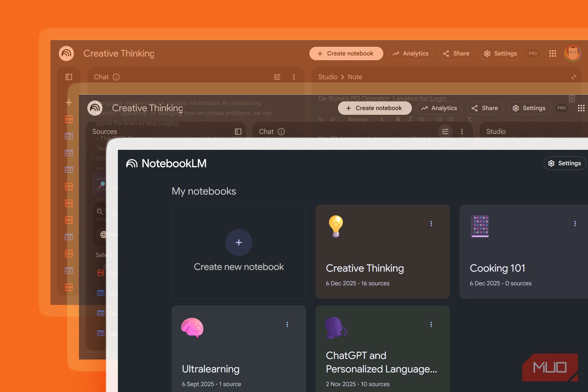Click the user profile avatar
Viewport: 588px width, 392px height.
572,53
